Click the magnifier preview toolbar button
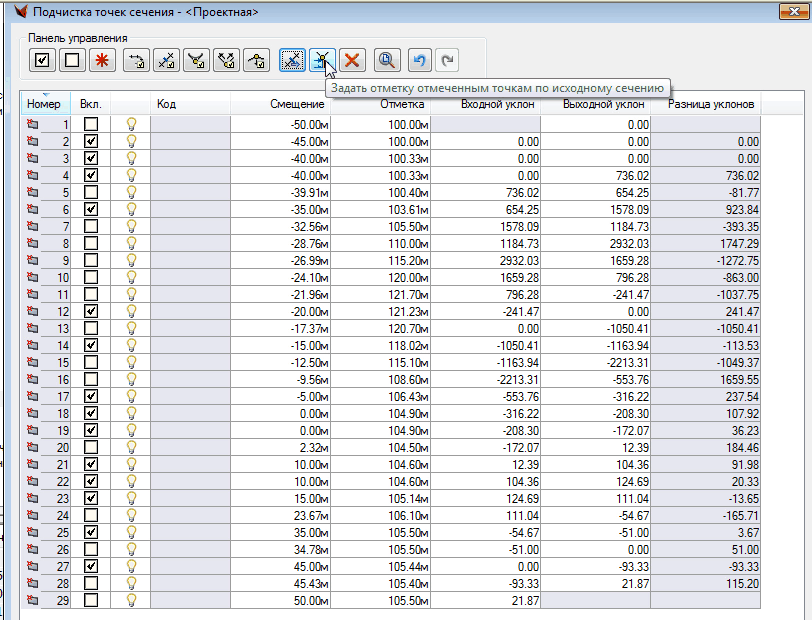Image resolution: width=812 pixels, height=620 pixels. tap(386, 60)
